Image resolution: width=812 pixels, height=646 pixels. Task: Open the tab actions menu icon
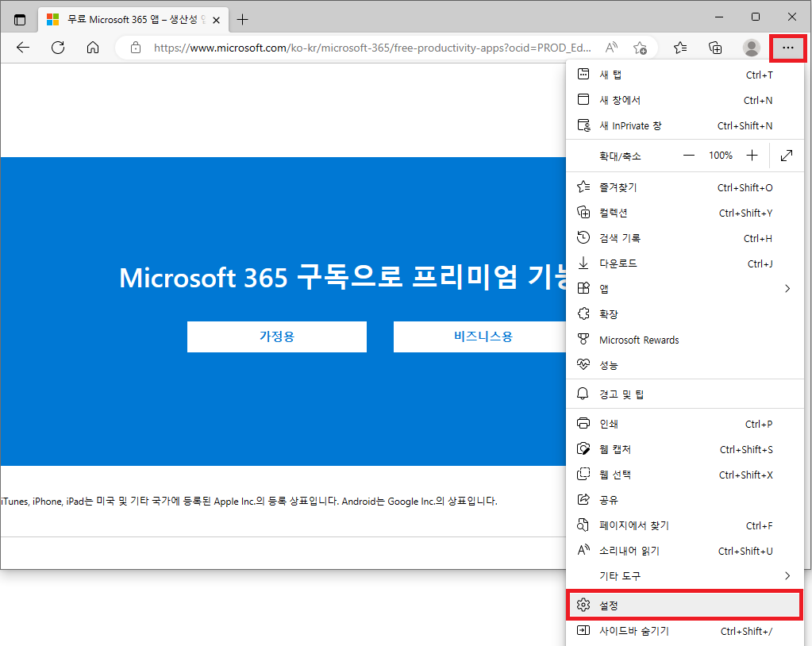pos(20,20)
